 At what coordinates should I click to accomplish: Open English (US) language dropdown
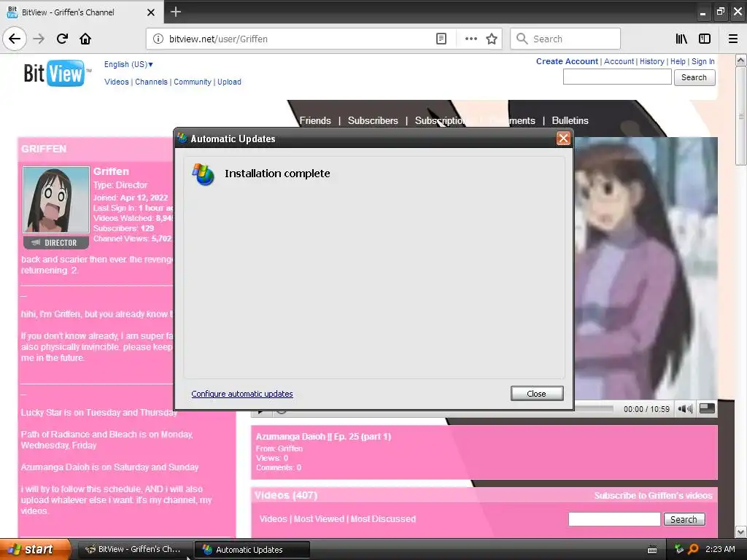[x=128, y=64]
